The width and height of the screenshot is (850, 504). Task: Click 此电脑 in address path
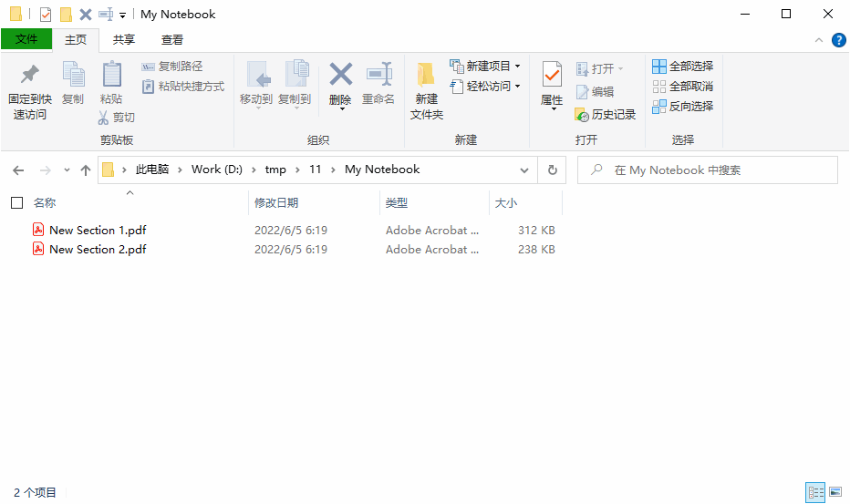[152, 170]
